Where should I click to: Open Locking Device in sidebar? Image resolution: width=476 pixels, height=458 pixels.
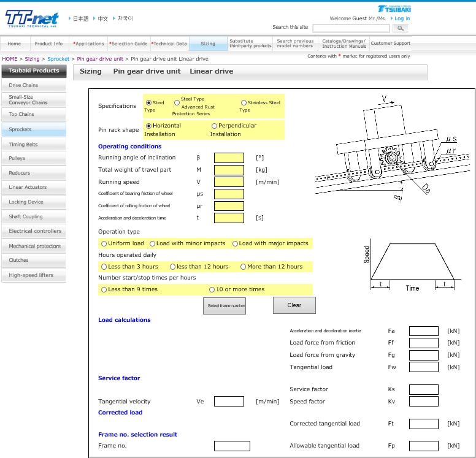click(x=34, y=202)
